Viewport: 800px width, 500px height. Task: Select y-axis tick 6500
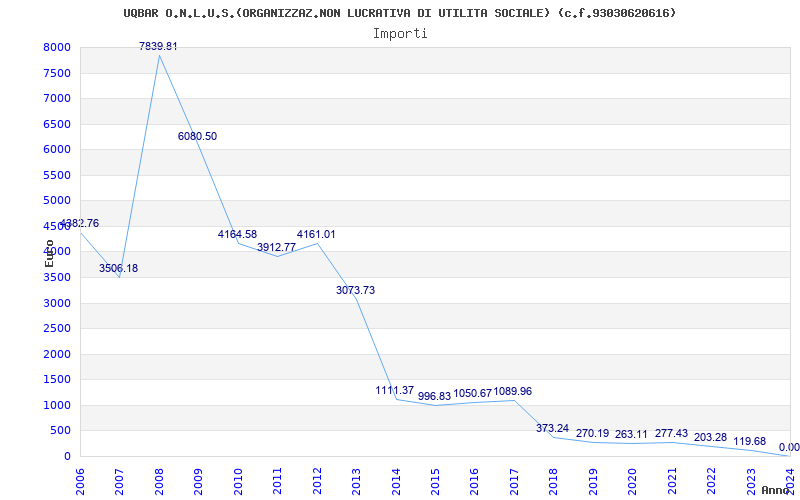point(57,124)
